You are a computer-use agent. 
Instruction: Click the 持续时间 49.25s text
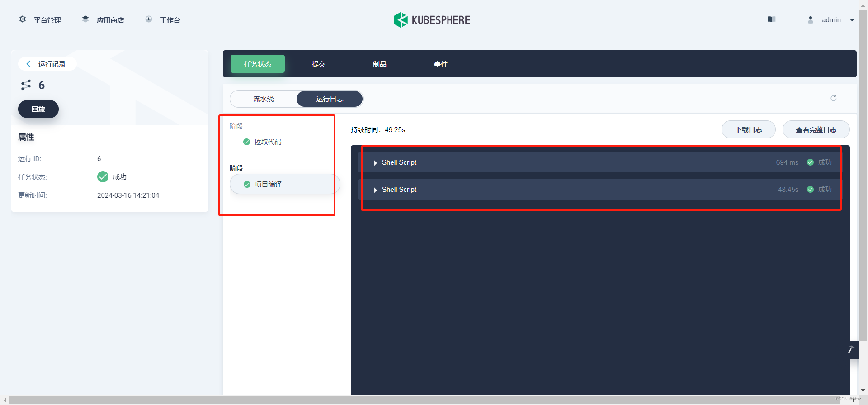tap(378, 130)
